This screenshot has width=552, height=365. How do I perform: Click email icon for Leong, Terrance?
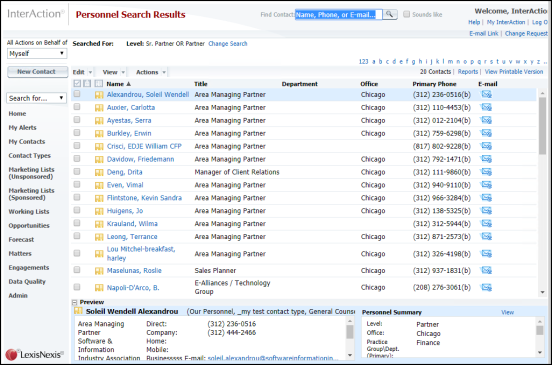click(487, 237)
